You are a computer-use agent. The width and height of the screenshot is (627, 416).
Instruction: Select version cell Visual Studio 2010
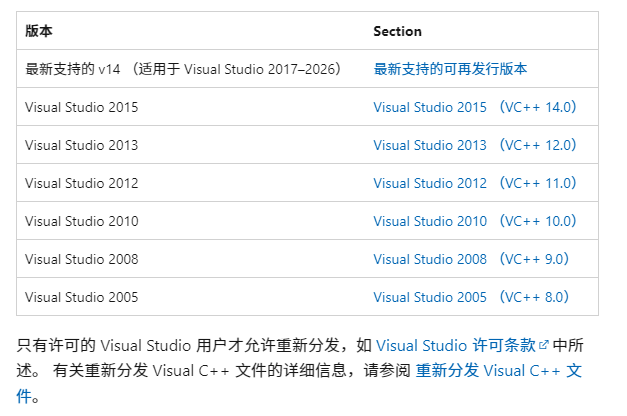[82, 221]
